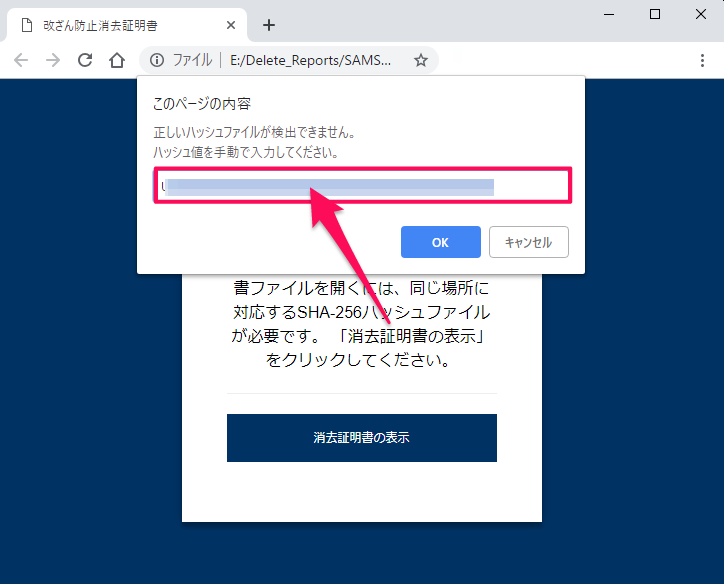
Task: Open a new tab with the plus button
Action: click(x=268, y=25)
